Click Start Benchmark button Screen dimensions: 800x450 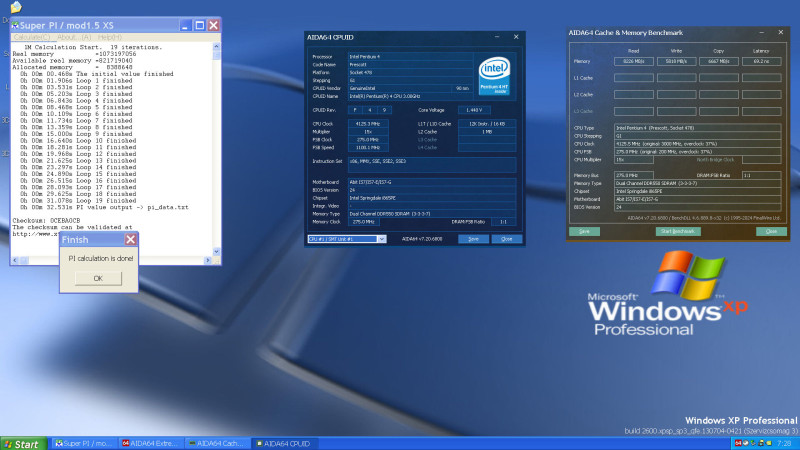point(678,231)
